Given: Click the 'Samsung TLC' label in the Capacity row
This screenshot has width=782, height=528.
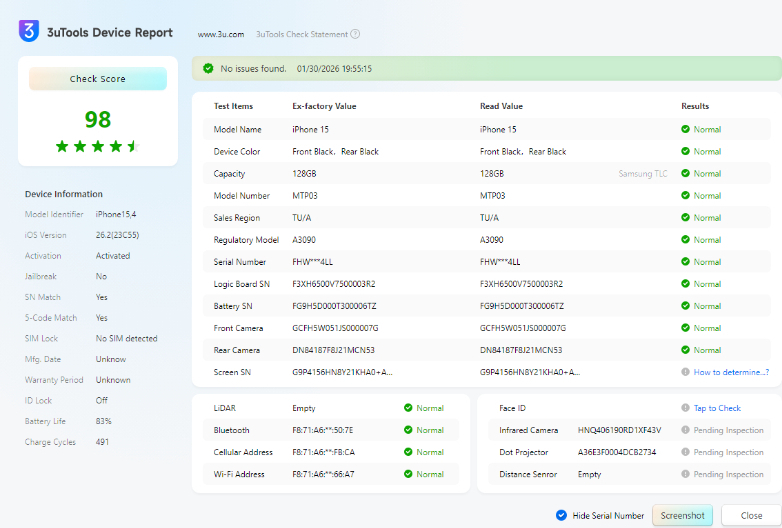Looking at the screenshot, I should point(643,174).
